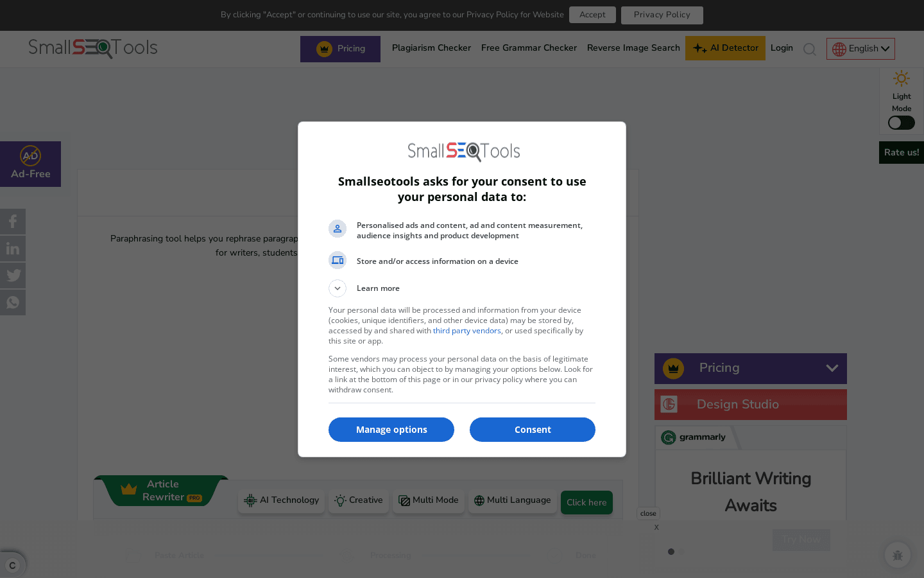The height and width of the screenshot is (578, 924).
Task: Open the Plagiarism Checker page
Action: [431, 48]
